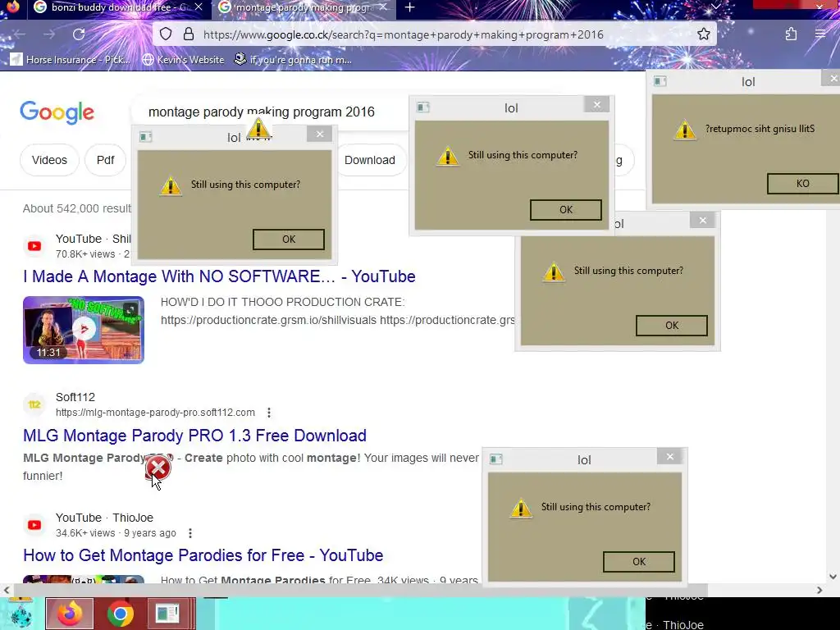Play the 11:31 NO SOFTWARE video thumbnail

pyautogui.click(x=84, y=330)
